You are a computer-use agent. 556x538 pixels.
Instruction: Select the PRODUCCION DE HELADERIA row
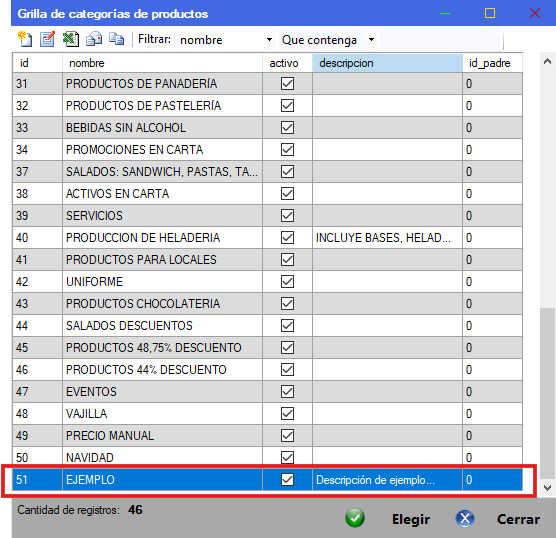(x=267, y=238)
